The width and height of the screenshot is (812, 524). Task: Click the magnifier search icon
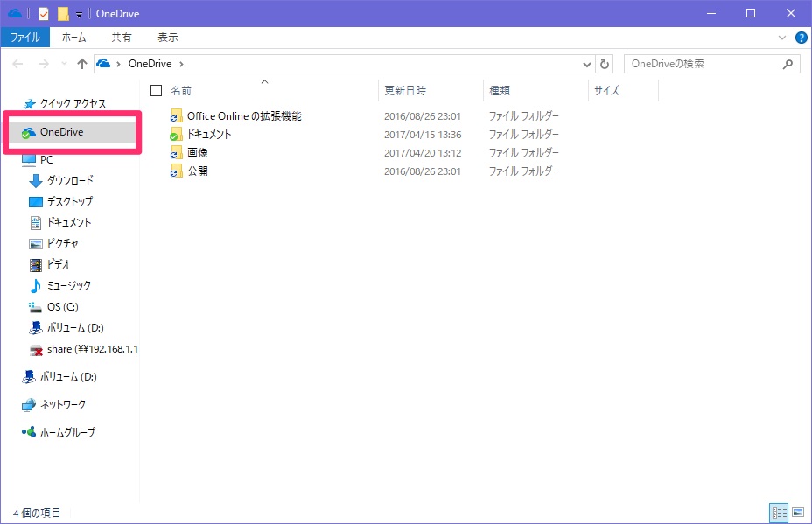[x=787, y=64]
